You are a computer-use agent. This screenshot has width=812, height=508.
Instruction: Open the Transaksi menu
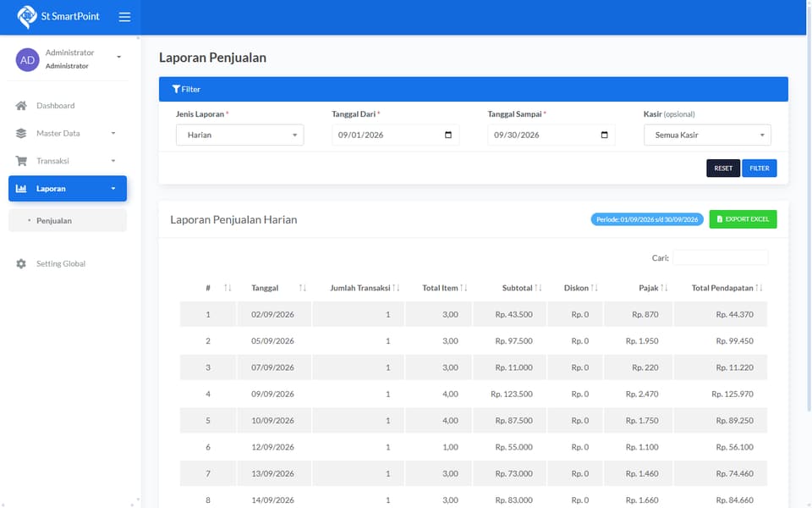tap(68, 161)
